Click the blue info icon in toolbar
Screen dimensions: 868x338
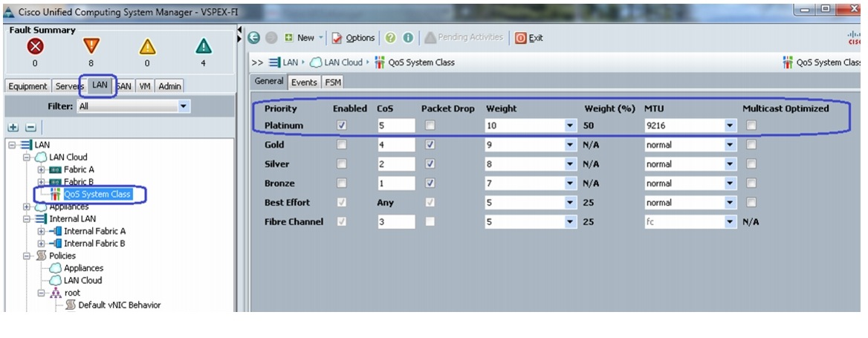[x=408, y=38]
